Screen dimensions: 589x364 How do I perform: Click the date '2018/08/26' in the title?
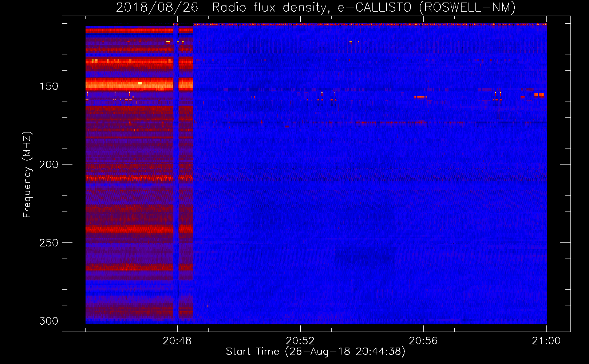157,7
